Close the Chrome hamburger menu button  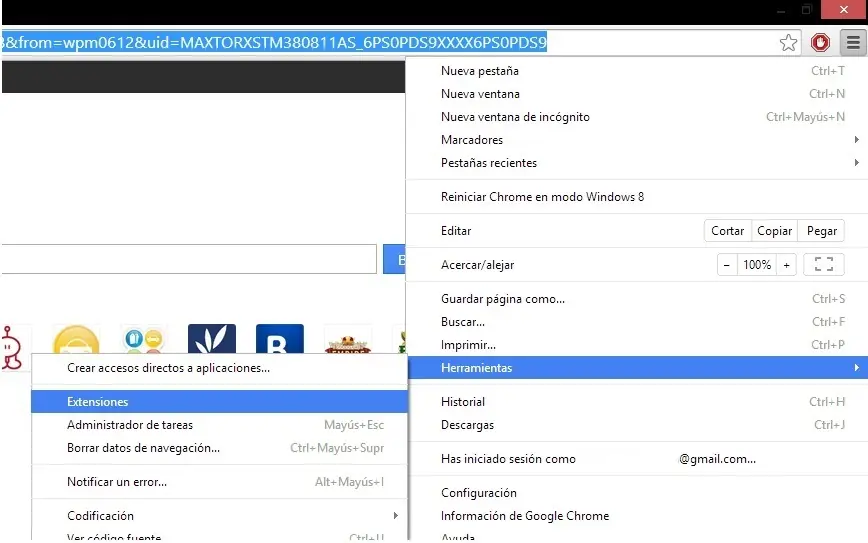[x=853, y=43]
